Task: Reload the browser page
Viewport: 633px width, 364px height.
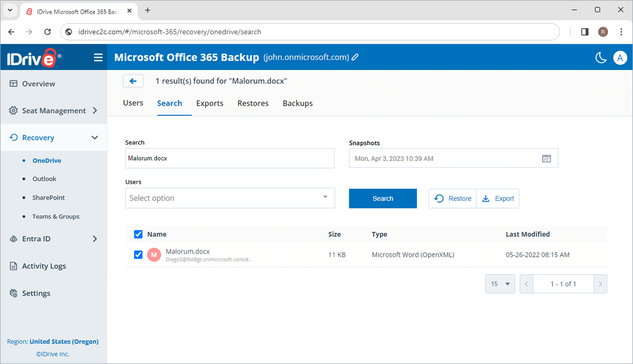Action: pyautogui.click(x=48, y=32)
